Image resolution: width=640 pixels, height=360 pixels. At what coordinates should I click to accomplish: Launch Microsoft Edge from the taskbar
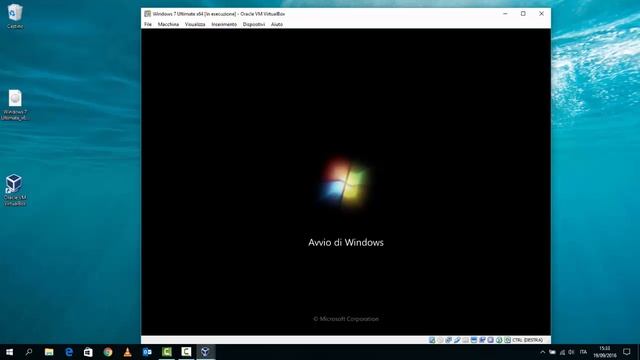69,352
